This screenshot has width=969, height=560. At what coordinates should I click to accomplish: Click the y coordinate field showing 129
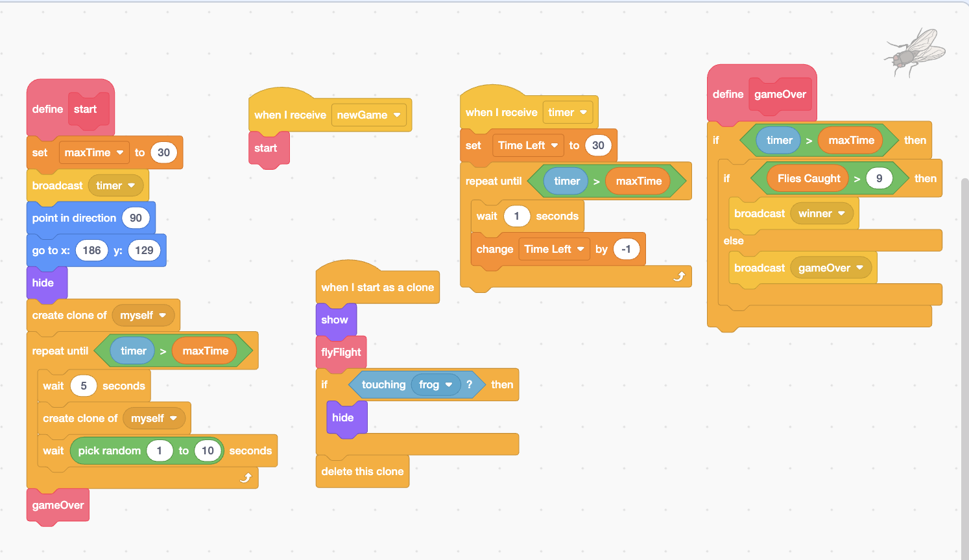point(144,250)
